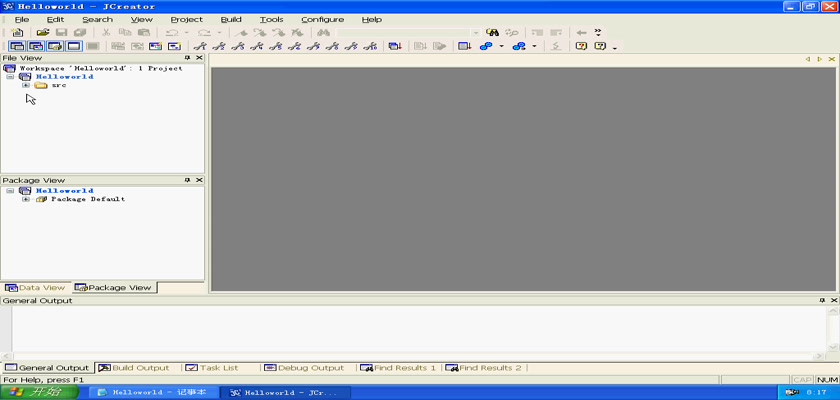The height and width of the screenshot is (400, 840).
Task: Click the Cut scissors icon
Action: click(106, 33)
